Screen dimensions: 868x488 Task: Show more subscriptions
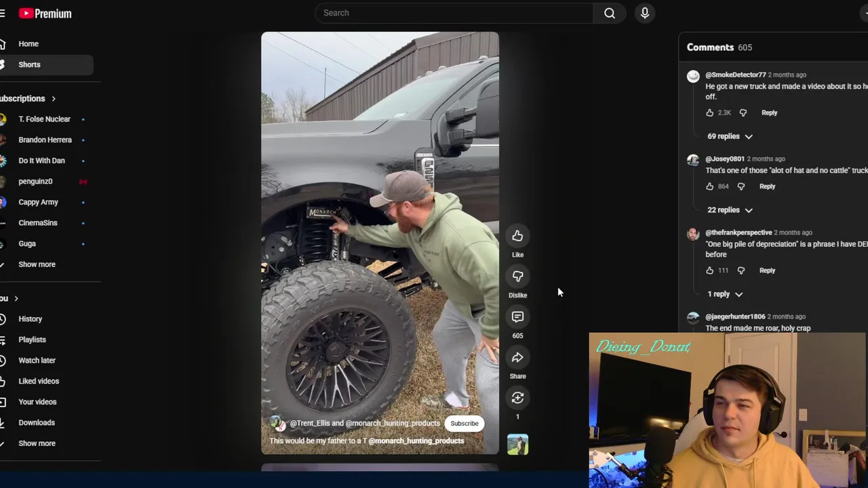pyautogui.click(x=37, y=264)
